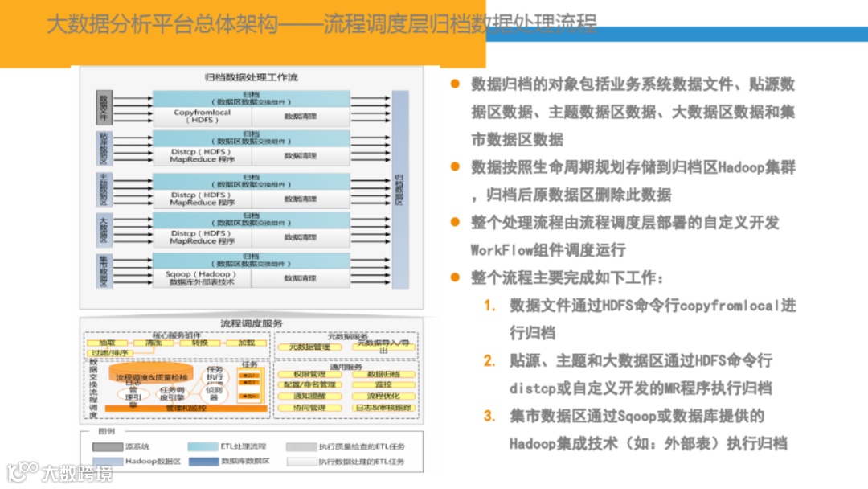Image resolution: width=868 pixels, height=489 pixels.
Task: Click the 协同管理 pill
Action: tap(309, 408)
